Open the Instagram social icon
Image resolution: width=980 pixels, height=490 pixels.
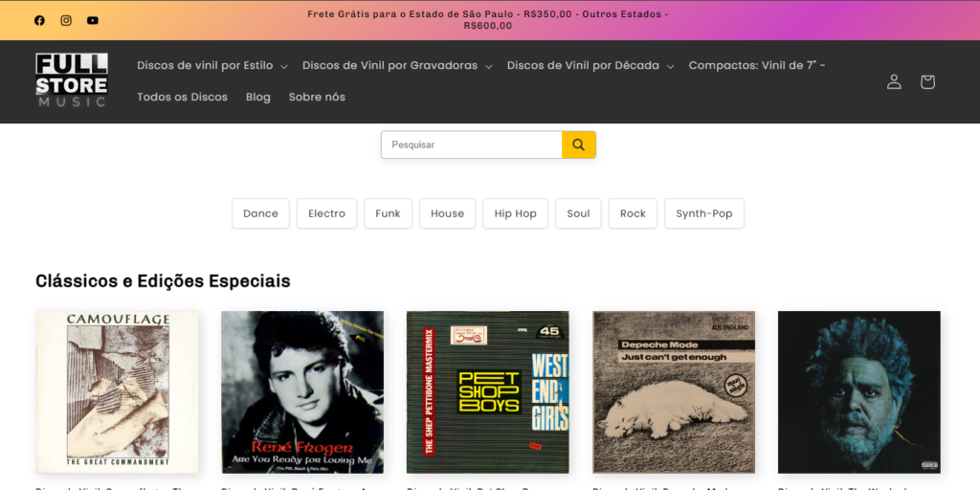[x=66, y=20]
